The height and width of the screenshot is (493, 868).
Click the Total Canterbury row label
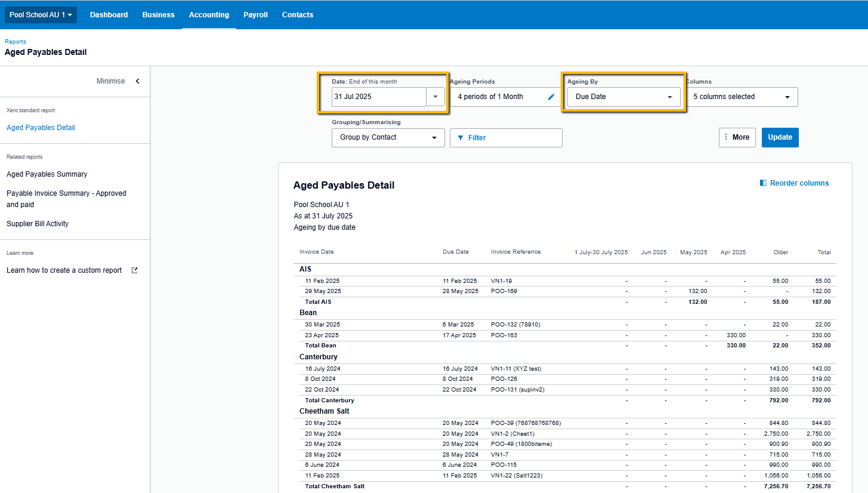[329, 400]
